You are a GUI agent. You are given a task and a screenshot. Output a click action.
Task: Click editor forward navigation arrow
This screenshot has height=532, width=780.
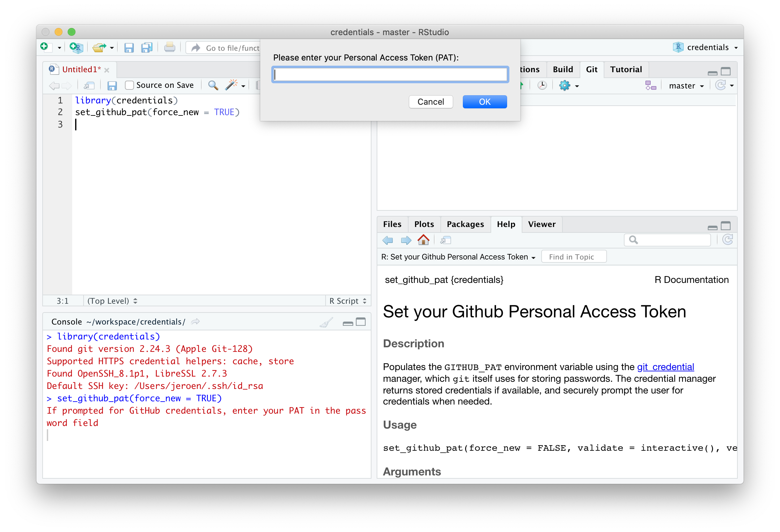coord(67,86)
